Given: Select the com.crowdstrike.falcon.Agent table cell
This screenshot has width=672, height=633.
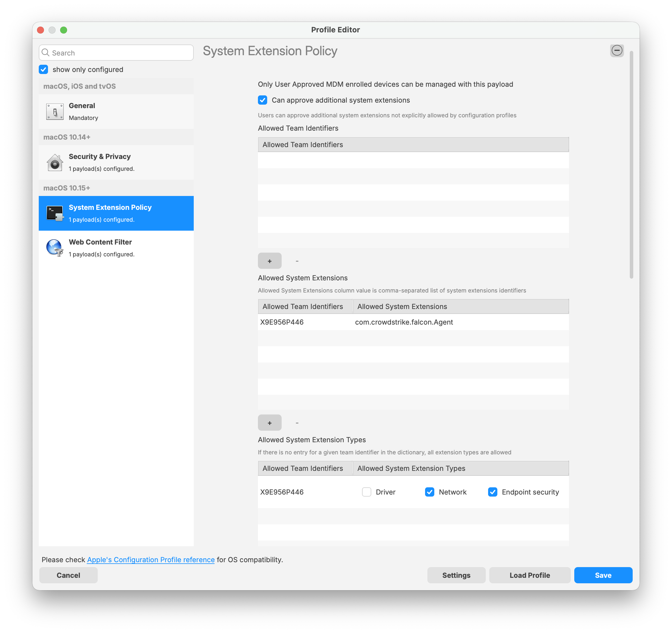Looking at the screenshot, I should tap(404, 322).
